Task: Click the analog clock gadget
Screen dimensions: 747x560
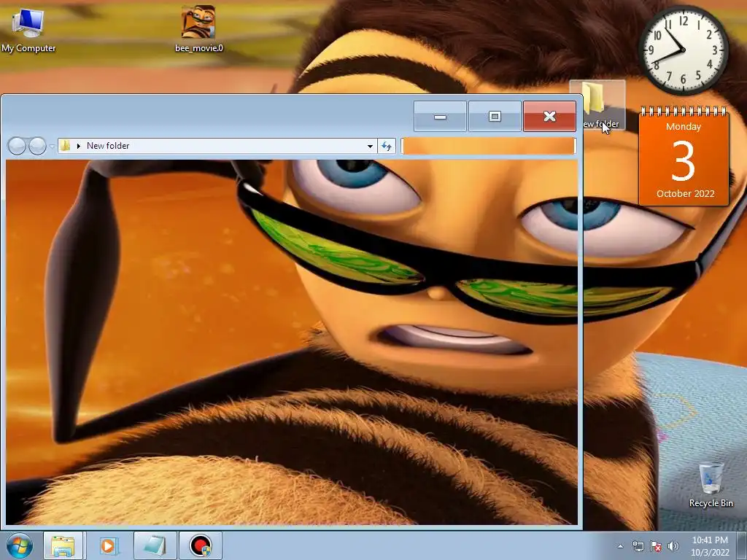Action: (683, 50)
